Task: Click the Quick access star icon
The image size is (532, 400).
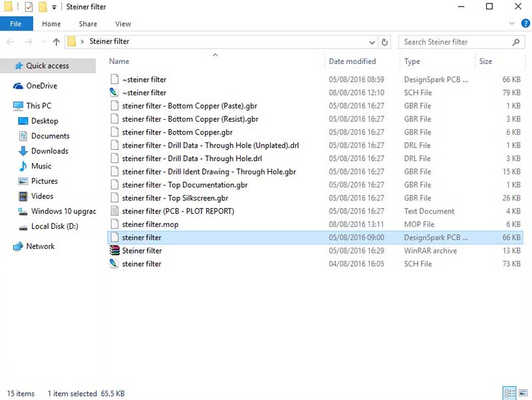Action: 19,65
